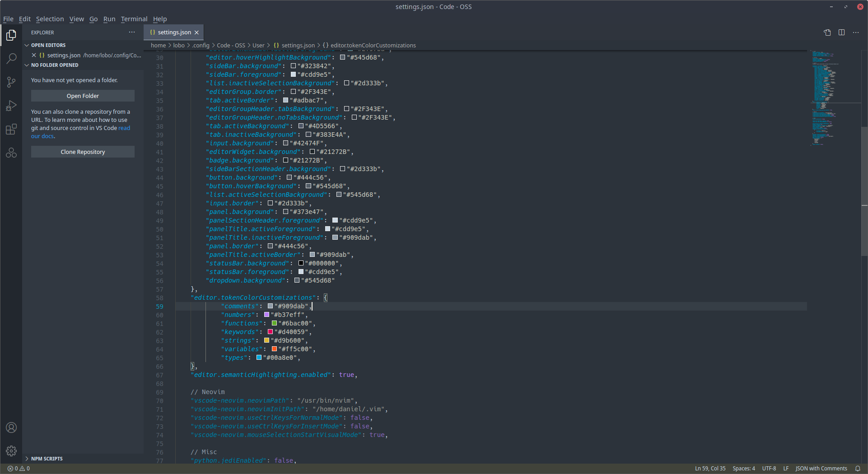Click the settings.json breadcrumb segment
The image size is (868, 474).
294,45
